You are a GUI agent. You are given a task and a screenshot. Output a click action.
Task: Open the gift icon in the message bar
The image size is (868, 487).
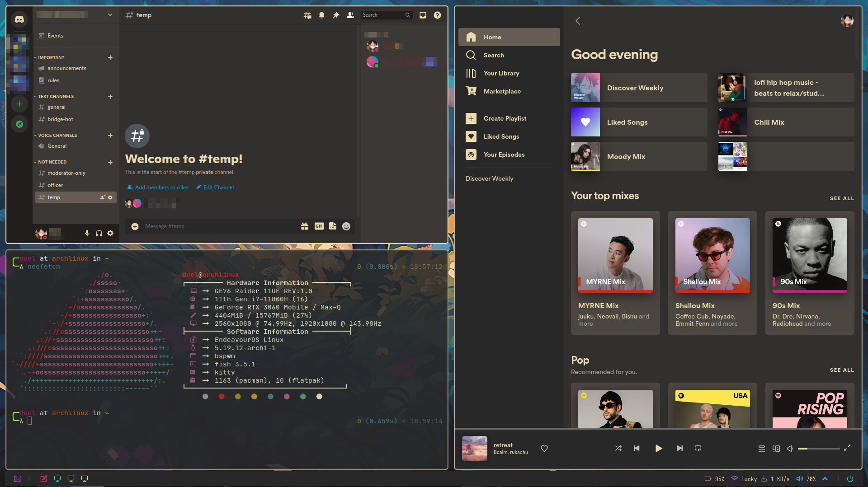click(305, 226)
